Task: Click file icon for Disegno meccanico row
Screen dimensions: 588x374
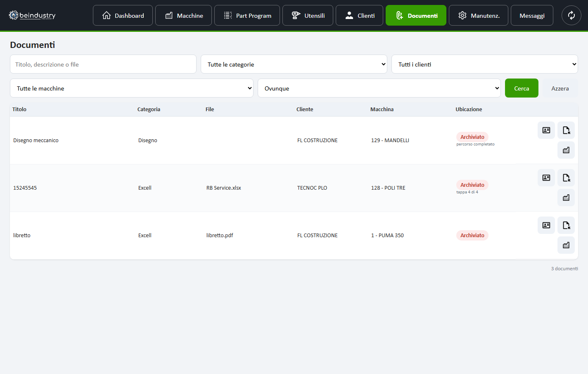Action: point(566,130)
